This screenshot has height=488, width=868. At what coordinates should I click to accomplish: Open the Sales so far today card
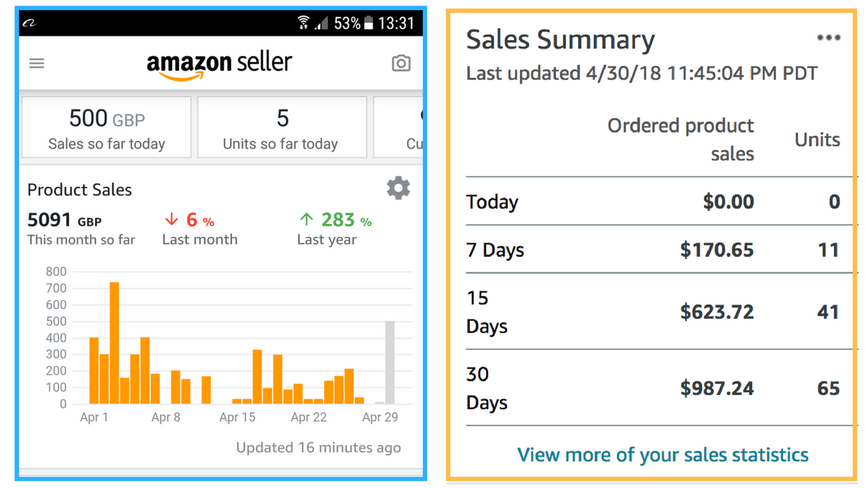click(x=106, y=127)
